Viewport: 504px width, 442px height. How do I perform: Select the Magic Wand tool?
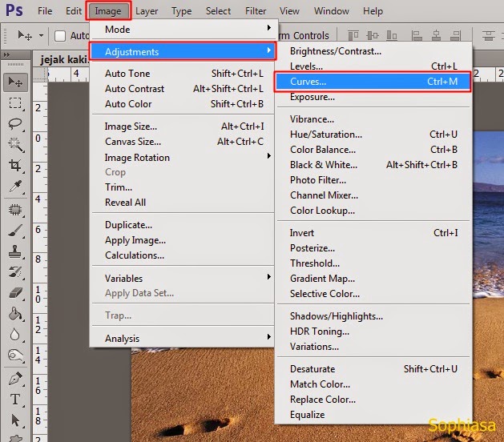click(x=15, y=145)
